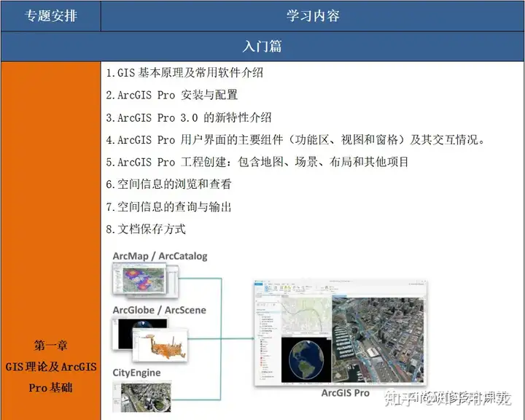
Task: Click the 入门篇 section banner
Action: pyautogui.click(x=262, y=46)
